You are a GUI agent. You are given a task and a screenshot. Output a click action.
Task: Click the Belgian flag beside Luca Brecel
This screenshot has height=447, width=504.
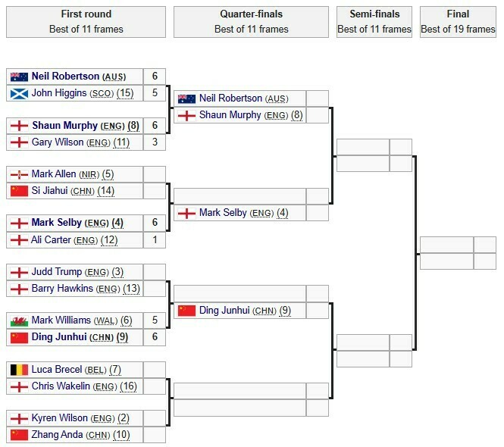point(19,370)
